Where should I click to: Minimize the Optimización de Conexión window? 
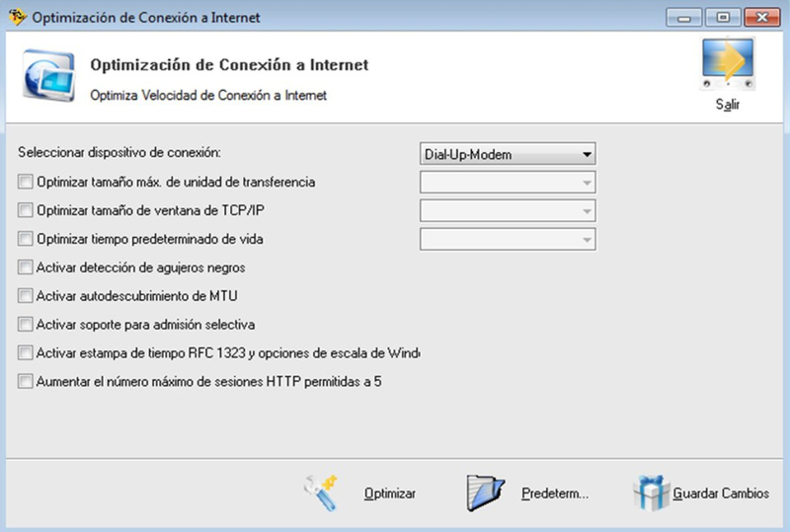point(684,18)
